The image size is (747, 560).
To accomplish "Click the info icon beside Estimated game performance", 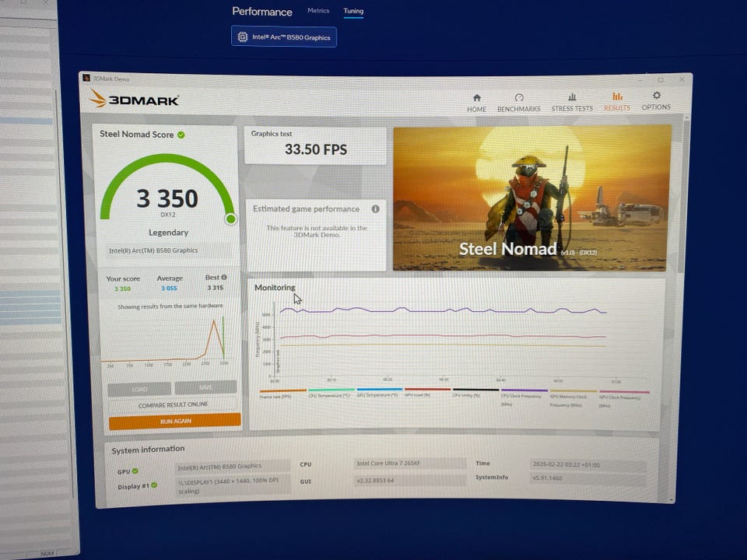I will pyautogui.click(x=375, y=209).
